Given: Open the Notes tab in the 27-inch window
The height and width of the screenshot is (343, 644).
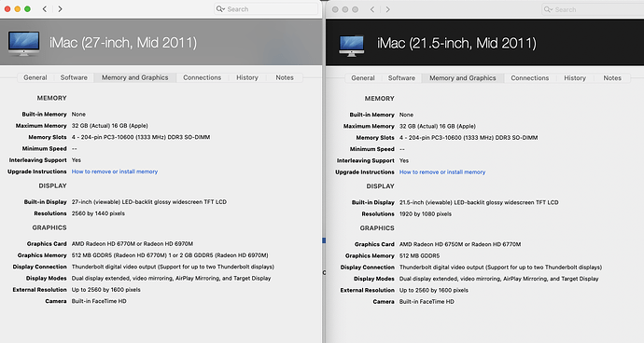Looking at the screenshot, I should click(285, 77).
